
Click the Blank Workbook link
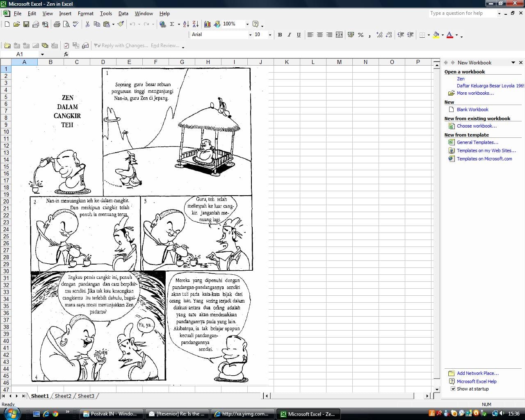click(472, 110)
